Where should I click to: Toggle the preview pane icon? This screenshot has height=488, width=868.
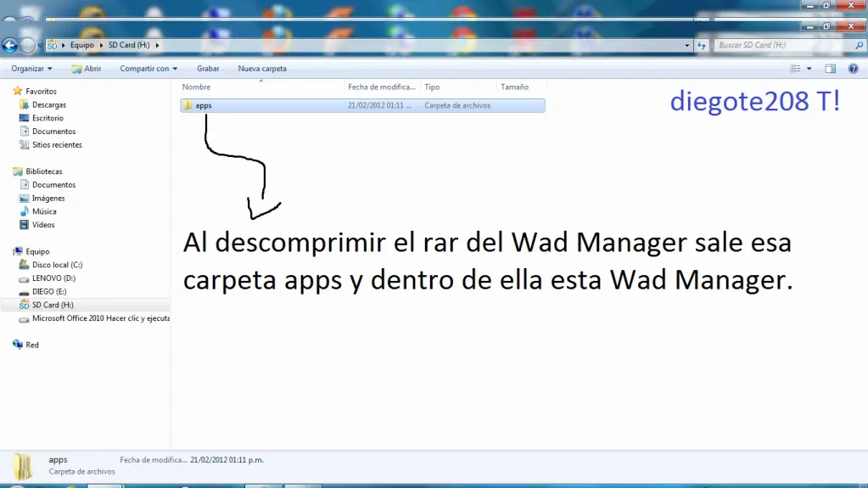pos(831,69)
